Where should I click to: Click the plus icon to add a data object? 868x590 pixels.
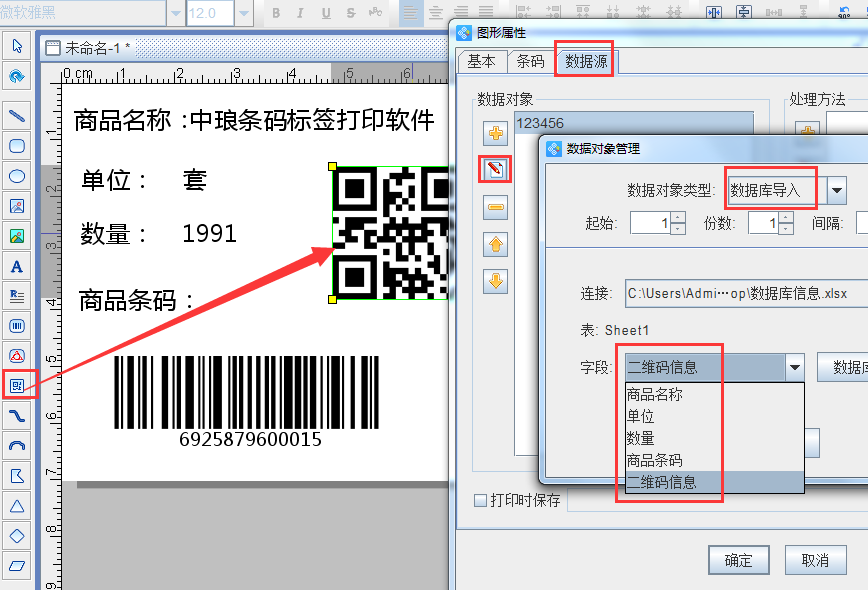[494, 132]
